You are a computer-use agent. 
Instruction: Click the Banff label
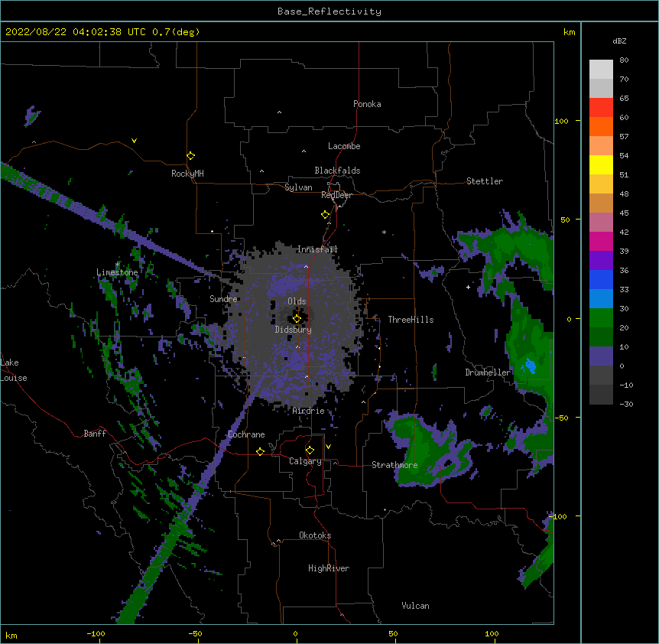pyautogui.click(x=95, y=434)
